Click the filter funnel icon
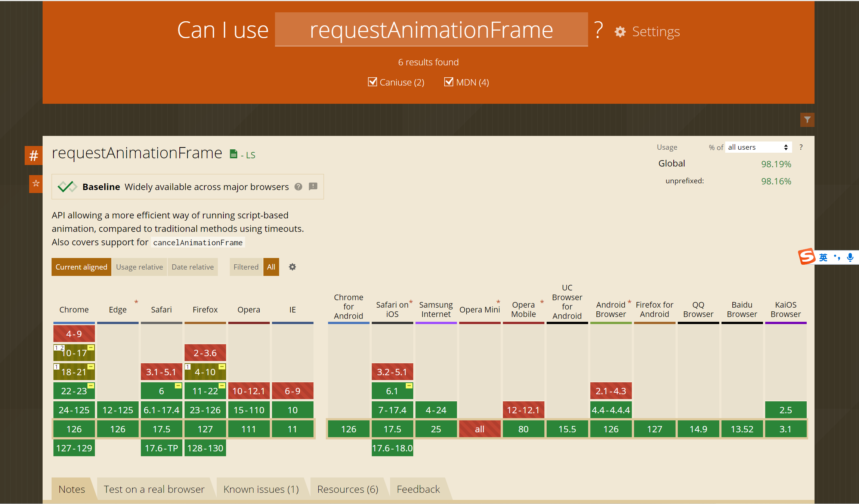The image size is (859, 504). point(807,120)
